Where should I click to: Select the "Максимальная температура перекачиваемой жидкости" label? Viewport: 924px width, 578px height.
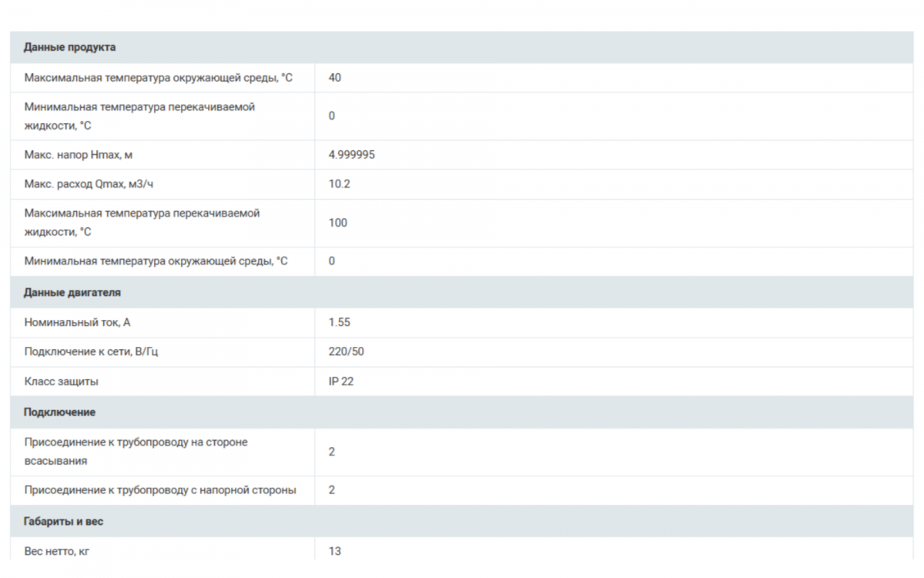[142, 222]
